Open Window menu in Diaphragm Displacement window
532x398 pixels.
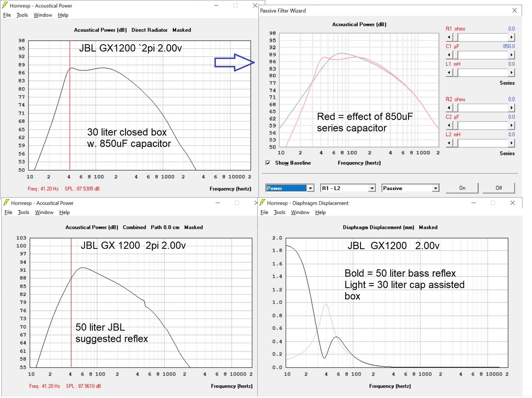pyautogui.click(x=300, y=213)
